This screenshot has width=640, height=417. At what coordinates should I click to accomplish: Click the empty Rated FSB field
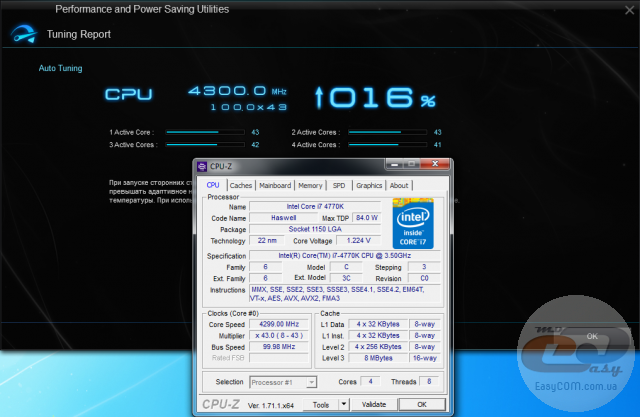pyautogui.click(x=279, y=358)
